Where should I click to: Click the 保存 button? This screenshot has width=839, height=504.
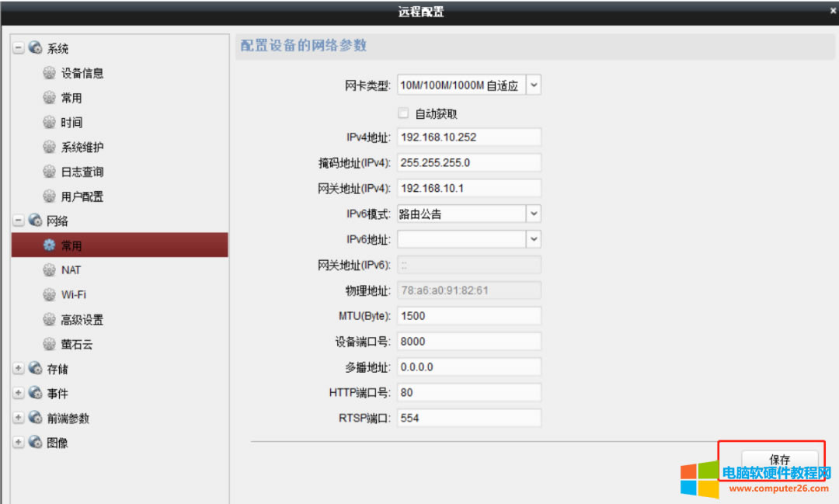780,460
